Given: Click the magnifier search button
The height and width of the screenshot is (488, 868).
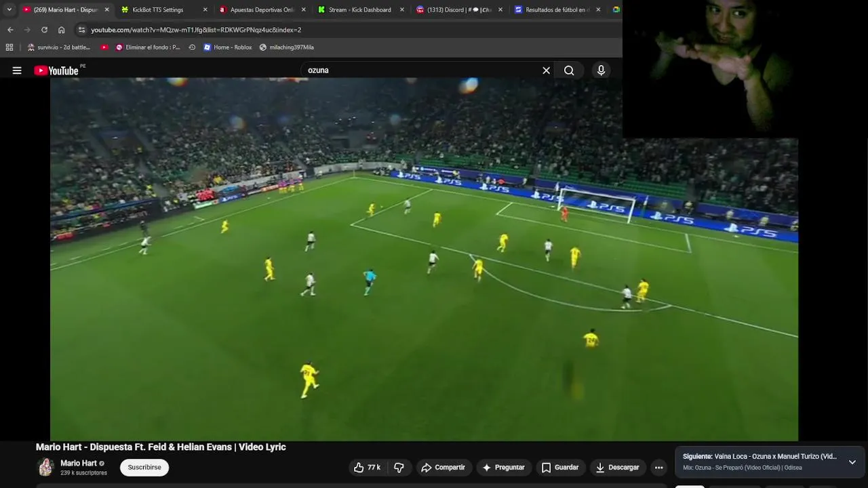Looking at the screenshot, I should coord(569,70).
